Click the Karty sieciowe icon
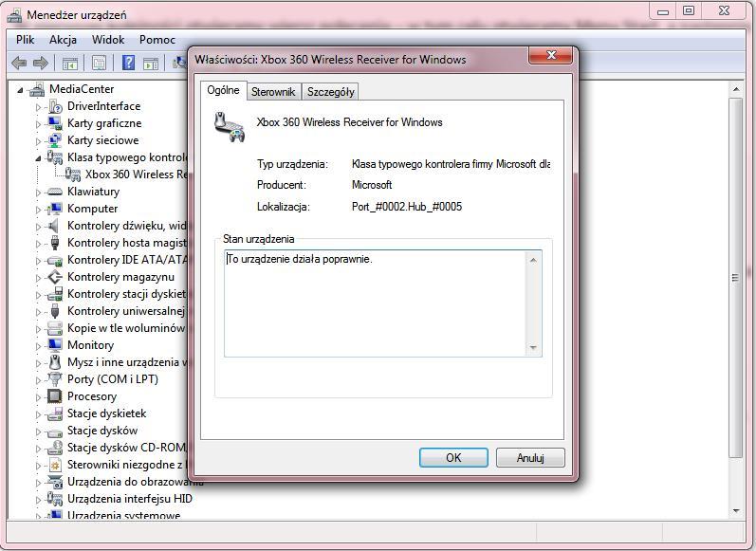Viewport: 756px width, 551px height. tap(55, 140)
